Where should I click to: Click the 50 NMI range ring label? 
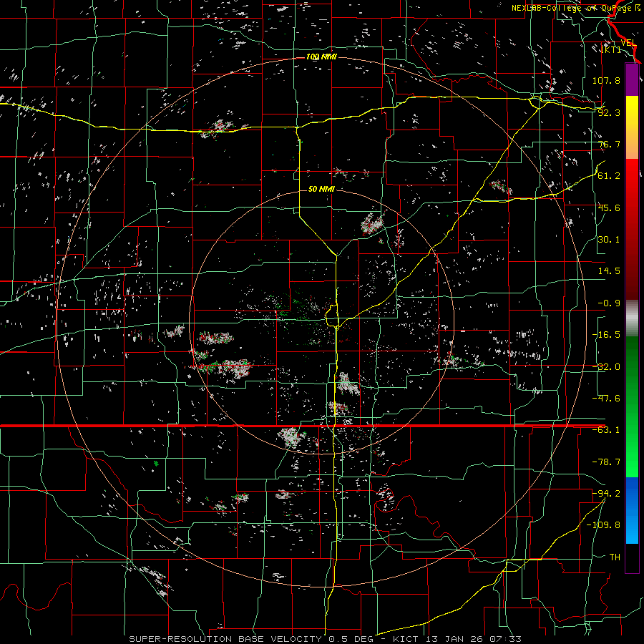[321, 189]
